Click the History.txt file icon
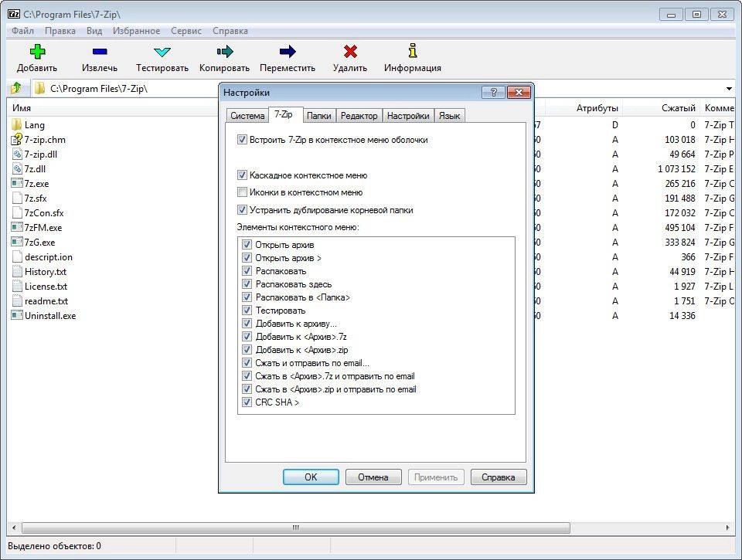The image size is (742, 560). point(17,271)
